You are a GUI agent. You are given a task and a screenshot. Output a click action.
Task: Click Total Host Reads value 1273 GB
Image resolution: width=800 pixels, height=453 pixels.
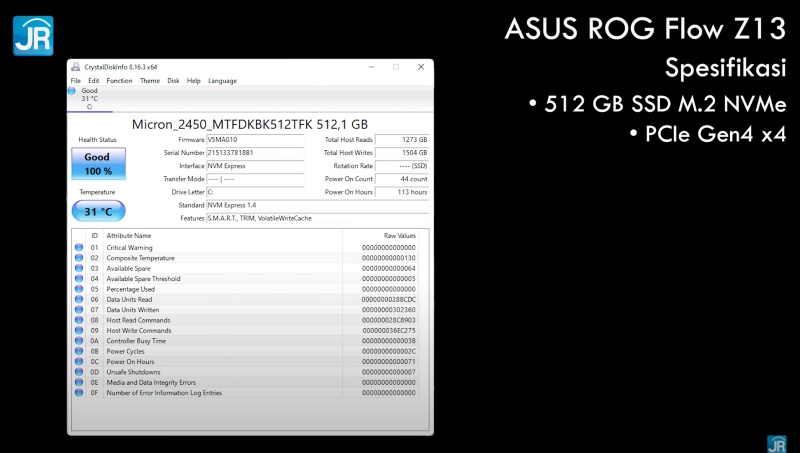tap(402, 139)
